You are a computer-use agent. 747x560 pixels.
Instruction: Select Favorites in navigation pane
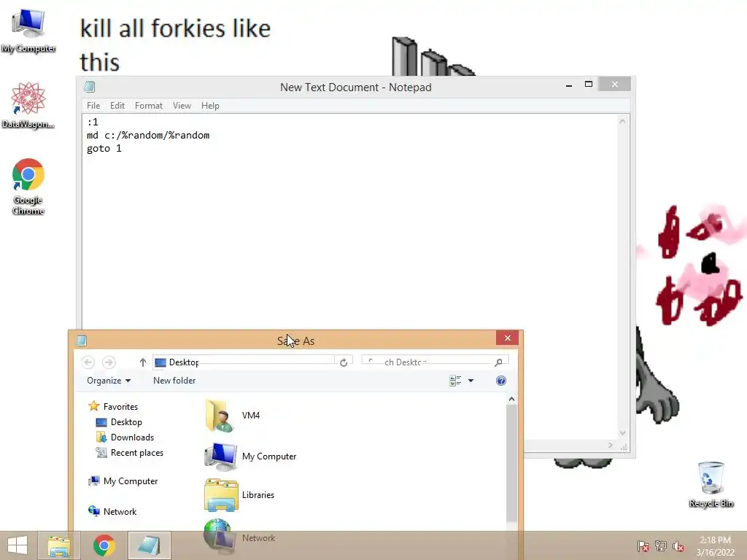(x=113, y=406)
